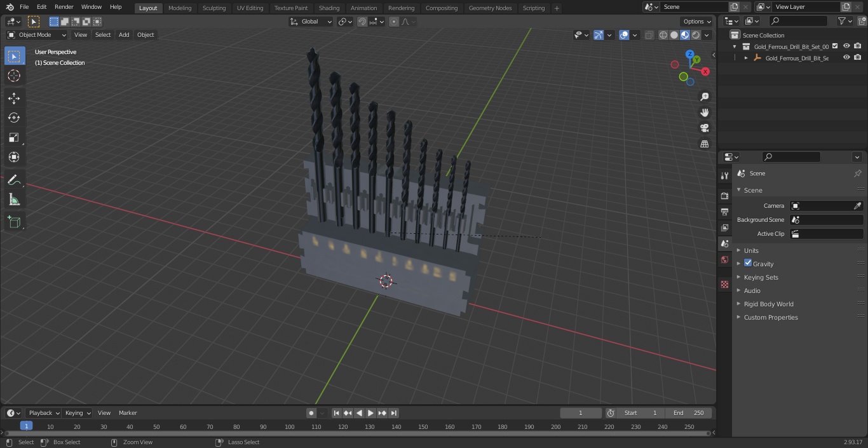Click the viewport zoom magnifier icon
Viewport: 868px width, 448px height.
704,97
